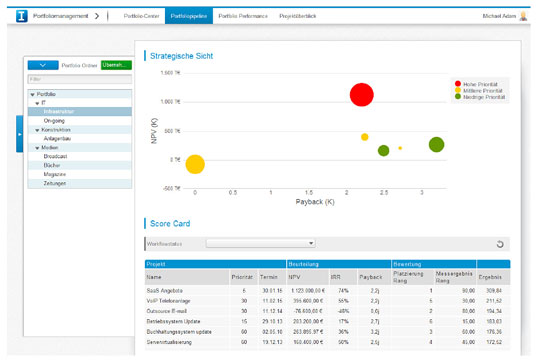Click the SaaS Angebote project row
This screenshot has height=363, width=538.
coord(327,291)
